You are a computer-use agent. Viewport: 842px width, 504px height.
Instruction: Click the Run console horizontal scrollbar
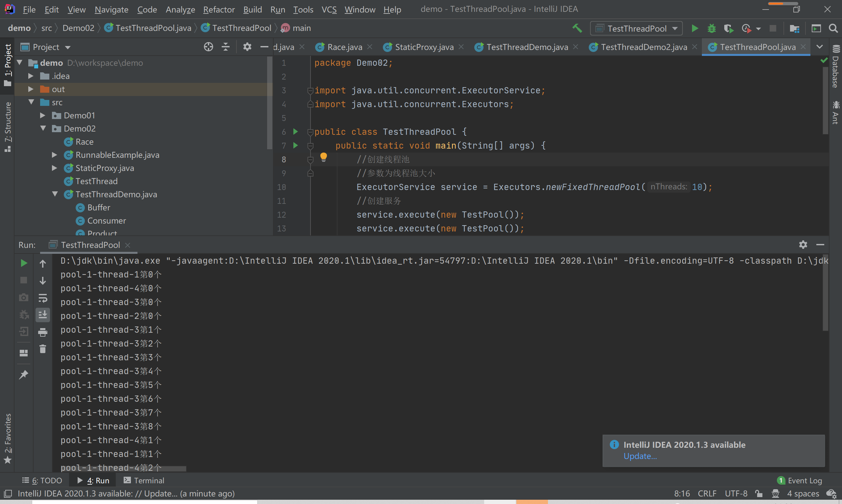pyautogui.click(x=123, y=468)
